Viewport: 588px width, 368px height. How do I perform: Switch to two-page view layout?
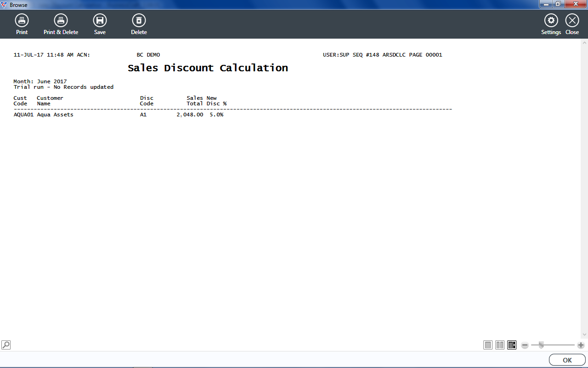500,345
